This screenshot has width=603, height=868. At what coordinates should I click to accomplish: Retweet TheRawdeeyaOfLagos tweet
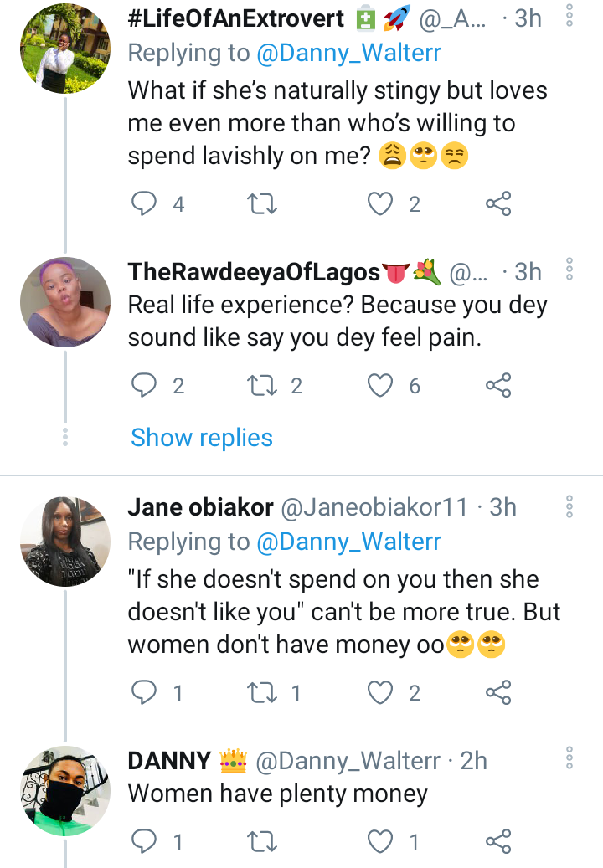[x=261, y=386]
